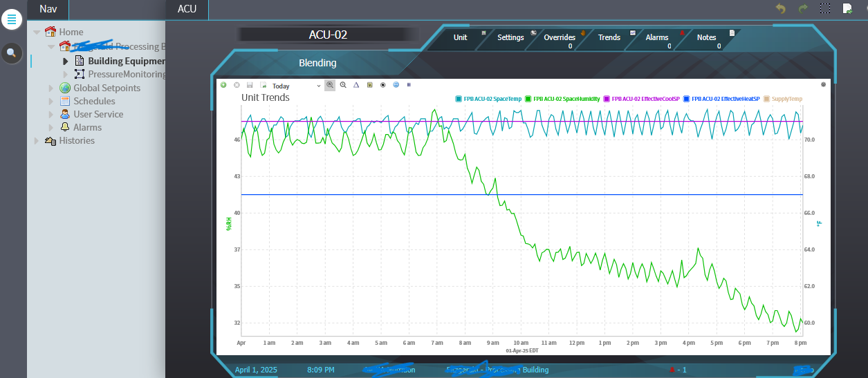Image resolution: width=868 pixels, height=378 pixels.
Task: Switch to the Overrides tab
Action: [x=560, y=37]
